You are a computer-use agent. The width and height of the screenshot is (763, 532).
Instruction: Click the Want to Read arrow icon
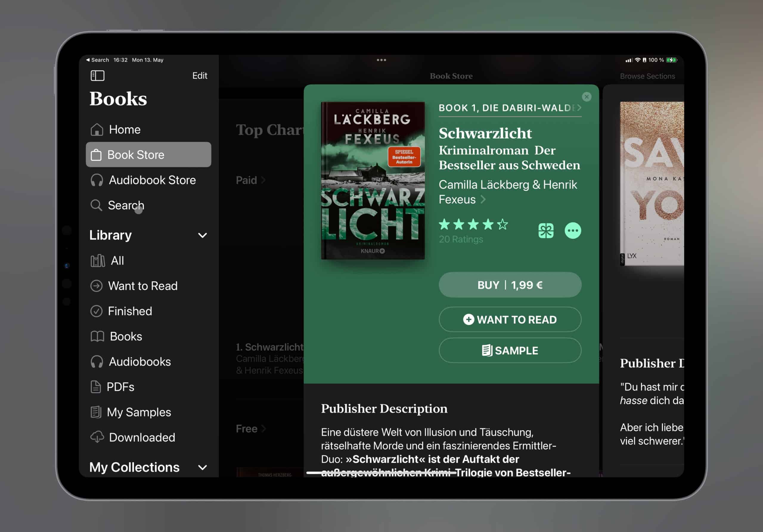(96, 286)
